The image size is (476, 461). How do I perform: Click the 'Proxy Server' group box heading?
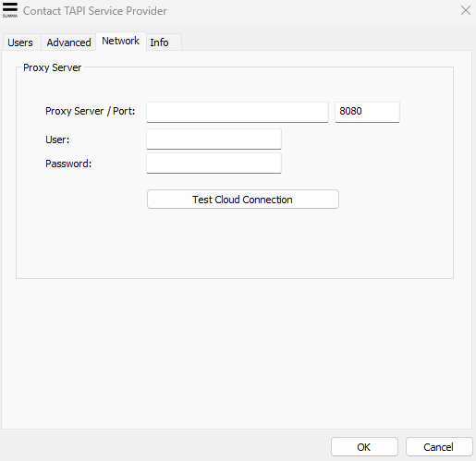pyautogui.click(x=53, y=67)
